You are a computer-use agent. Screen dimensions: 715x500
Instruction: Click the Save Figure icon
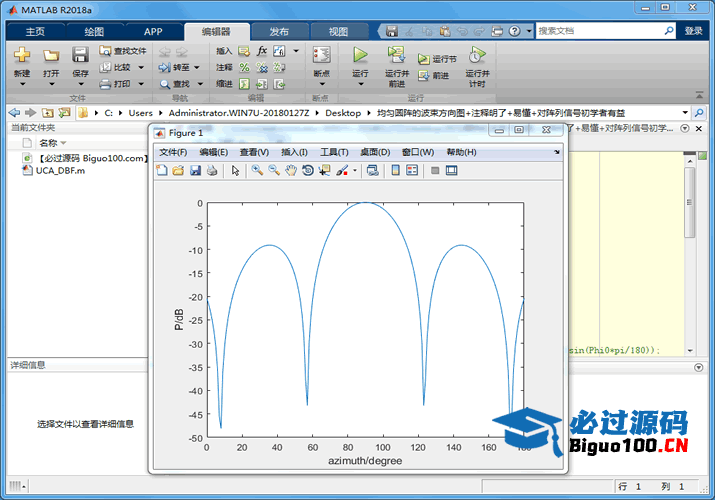point(195,171)
